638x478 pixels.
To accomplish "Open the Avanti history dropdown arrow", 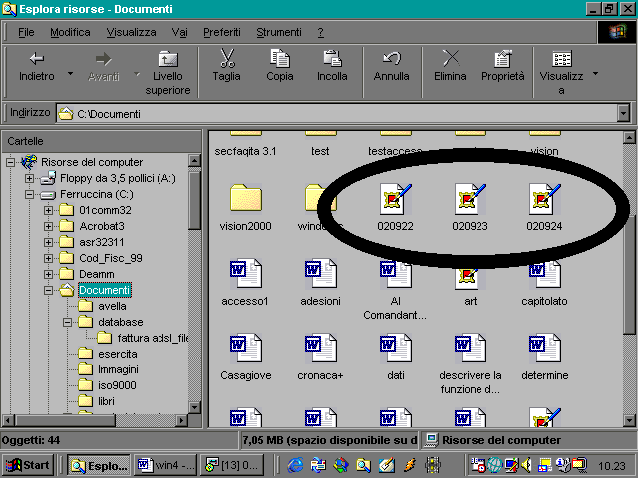I will tap(137, 74).
